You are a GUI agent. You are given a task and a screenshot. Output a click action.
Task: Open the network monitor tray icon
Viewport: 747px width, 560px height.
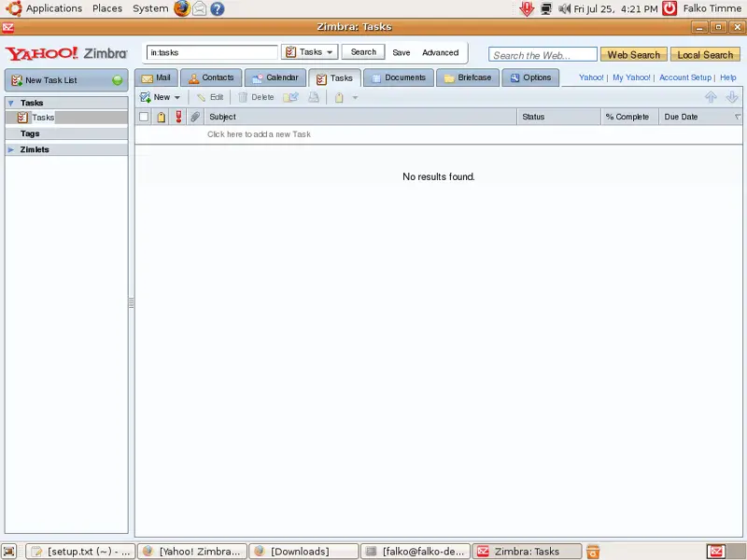click(546, 8)
